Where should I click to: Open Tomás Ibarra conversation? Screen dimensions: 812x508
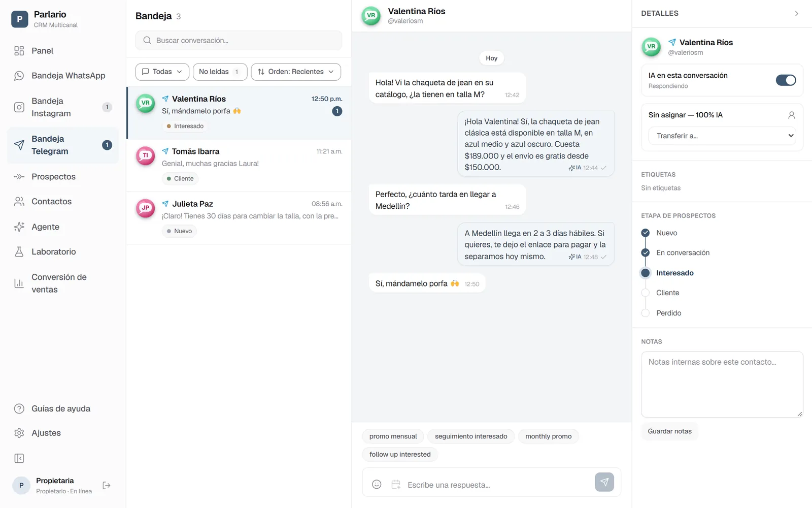pos(239,166)
